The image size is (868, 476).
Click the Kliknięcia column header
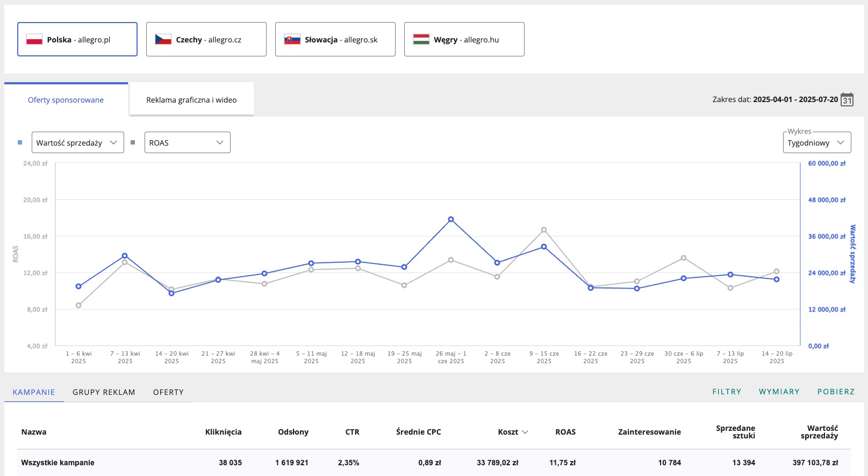pyautogui.click(x=224, y=432)
